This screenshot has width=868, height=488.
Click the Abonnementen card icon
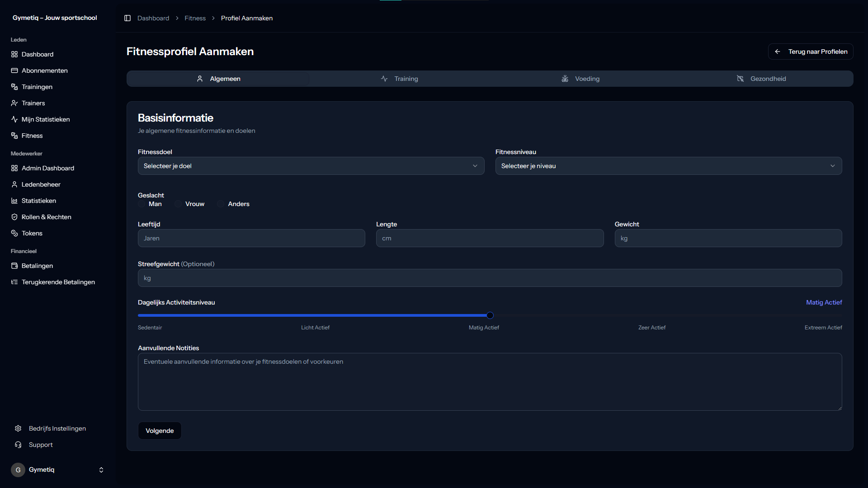pyautogui.click(x=14, y=70)
